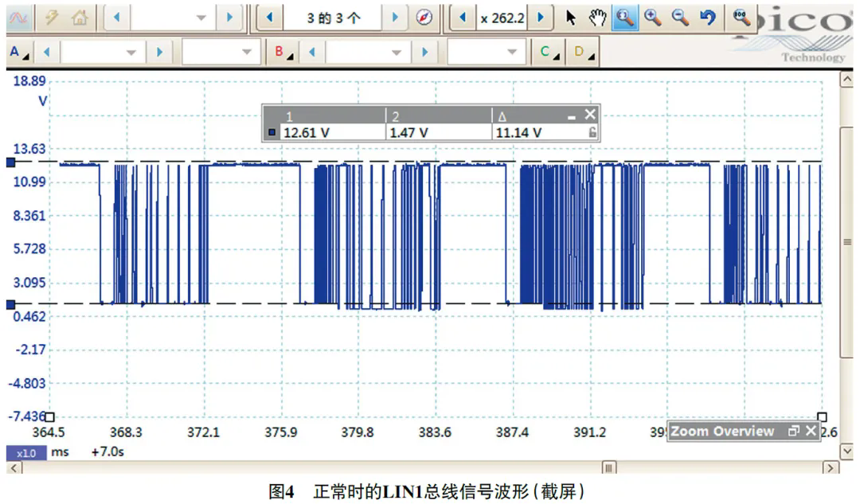This screenshot has height=504, width=860.
Task: Click the 364.5 time axis label
Action: click(49, 432)
